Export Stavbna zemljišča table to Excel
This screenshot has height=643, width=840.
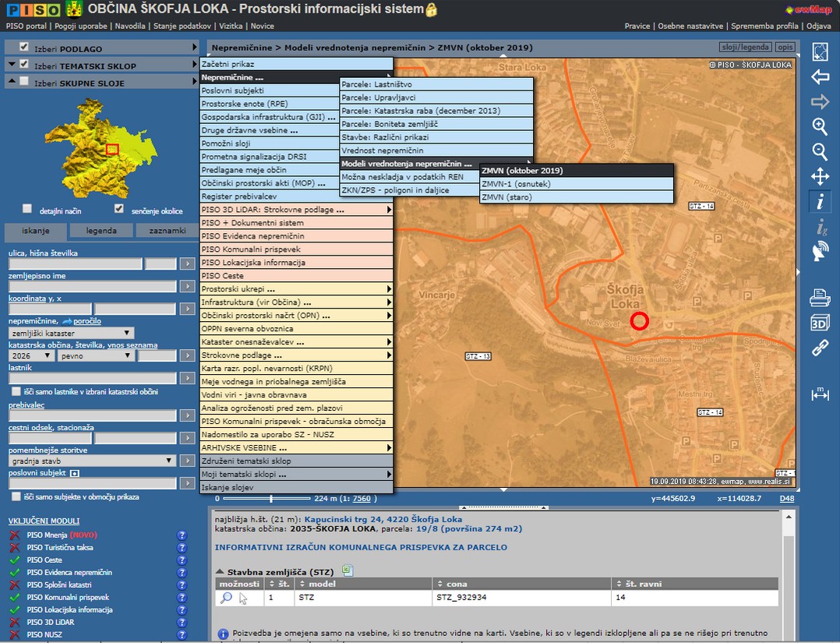click(x=348, y=571)
